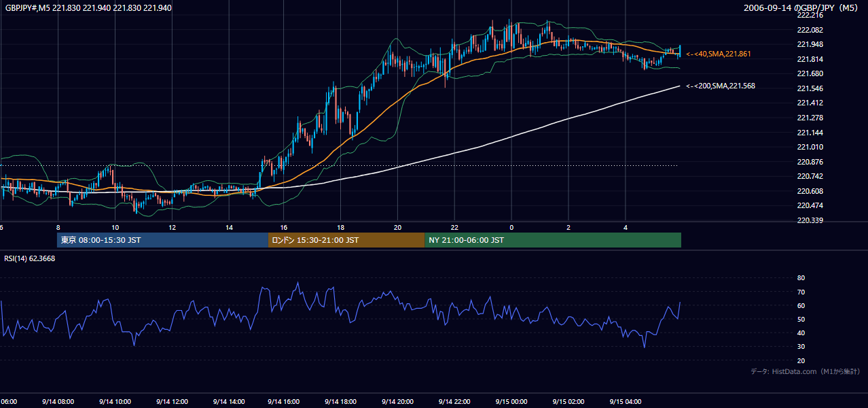Click RSI scale level 80

click(801, 278)
